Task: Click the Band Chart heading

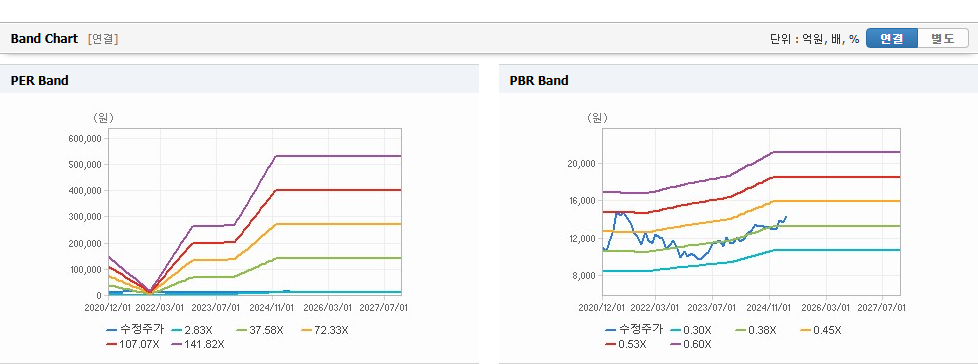Action: [44, 39]
